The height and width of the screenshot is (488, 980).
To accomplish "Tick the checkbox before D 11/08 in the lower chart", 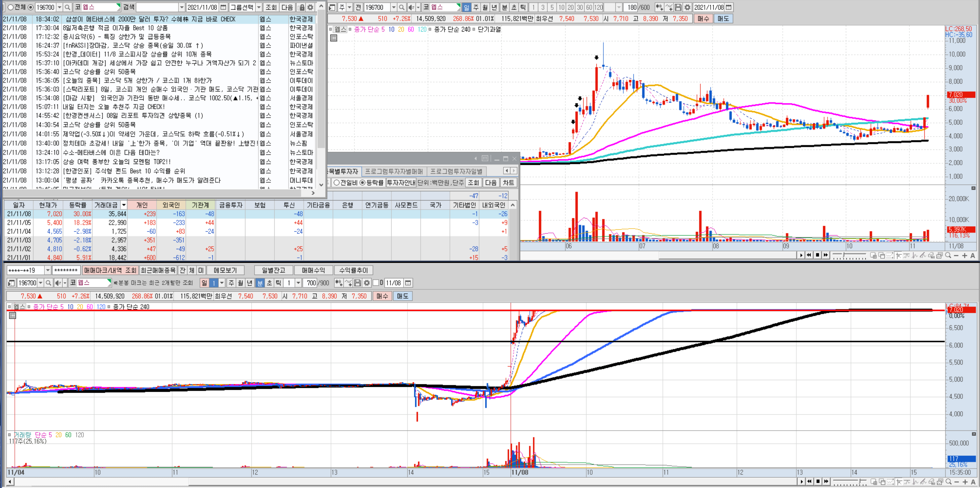I will point(376,283).
